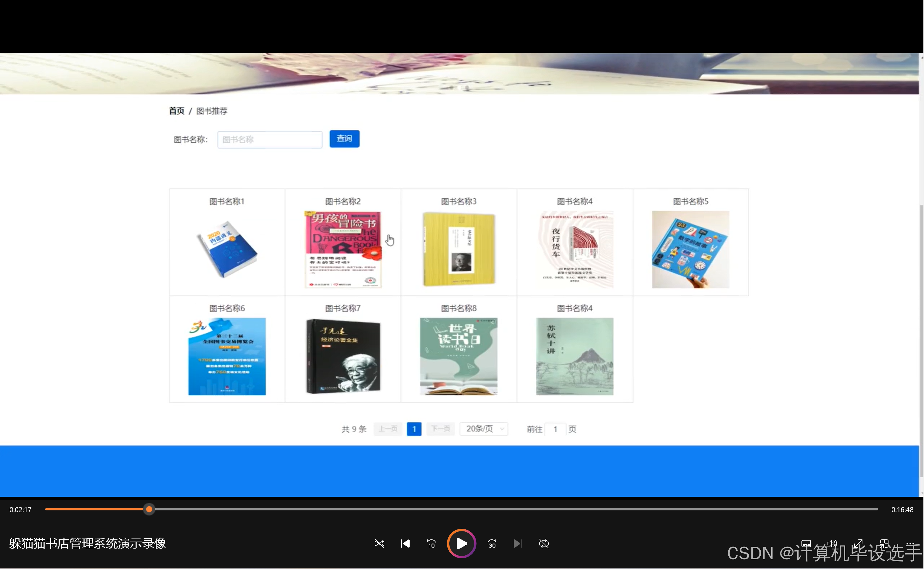Click the 首页 breadcrumb link
This screenshot has width=924, height=569.
point(176,111)
